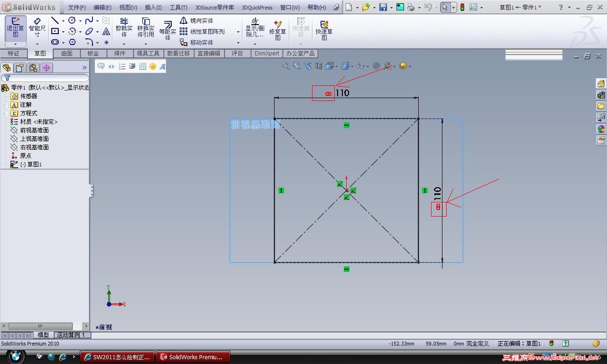
Task: Click the Save icon in title toolbar
Action: [x=383, y=7]
